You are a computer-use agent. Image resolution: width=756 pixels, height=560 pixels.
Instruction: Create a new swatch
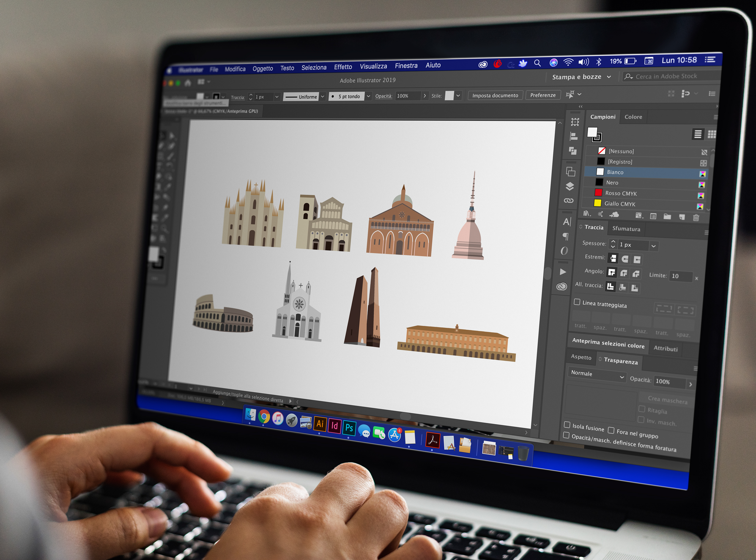pos(682,217)
